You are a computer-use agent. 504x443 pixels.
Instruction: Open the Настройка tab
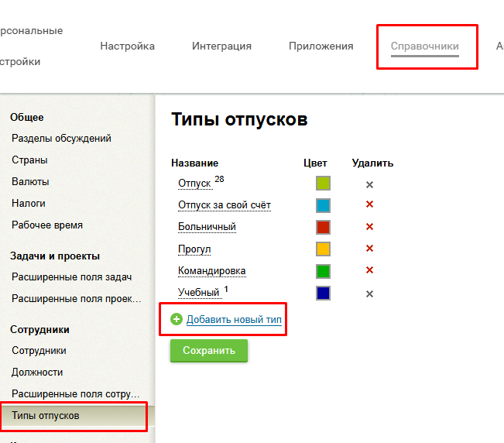127,46
